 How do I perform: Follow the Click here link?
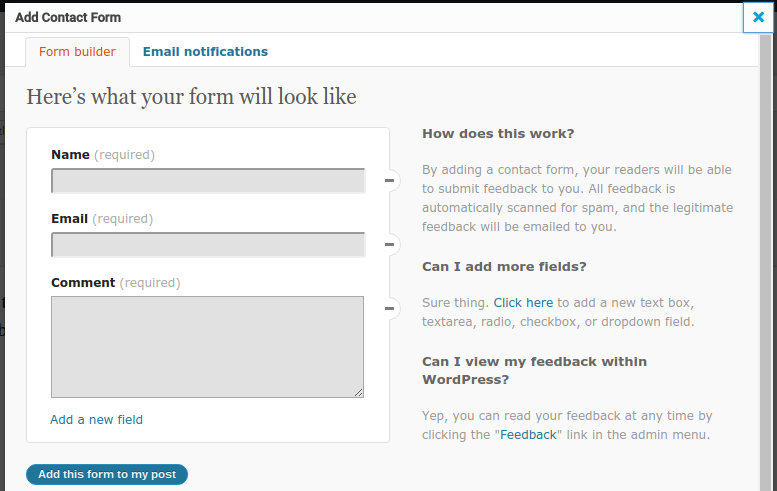[523, 302]
